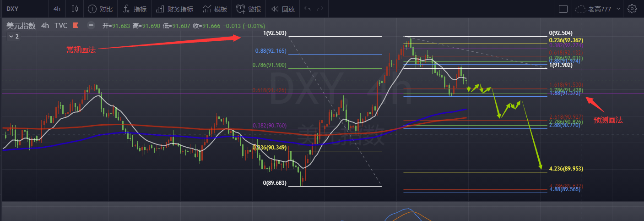The height and width of the screenshot is (221, 644).
Task: Open the 4h interval selector in toolbar
Action: tap(57, 9)
